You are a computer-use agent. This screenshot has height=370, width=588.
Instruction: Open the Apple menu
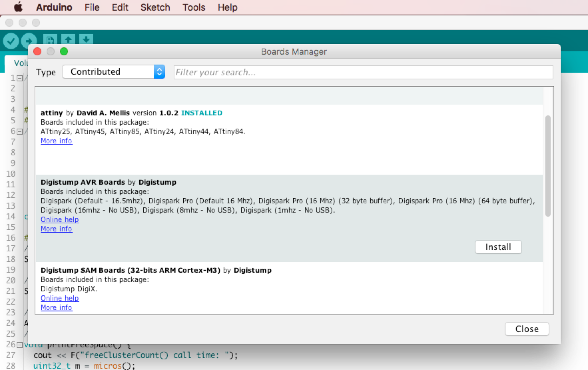[18, 7]
